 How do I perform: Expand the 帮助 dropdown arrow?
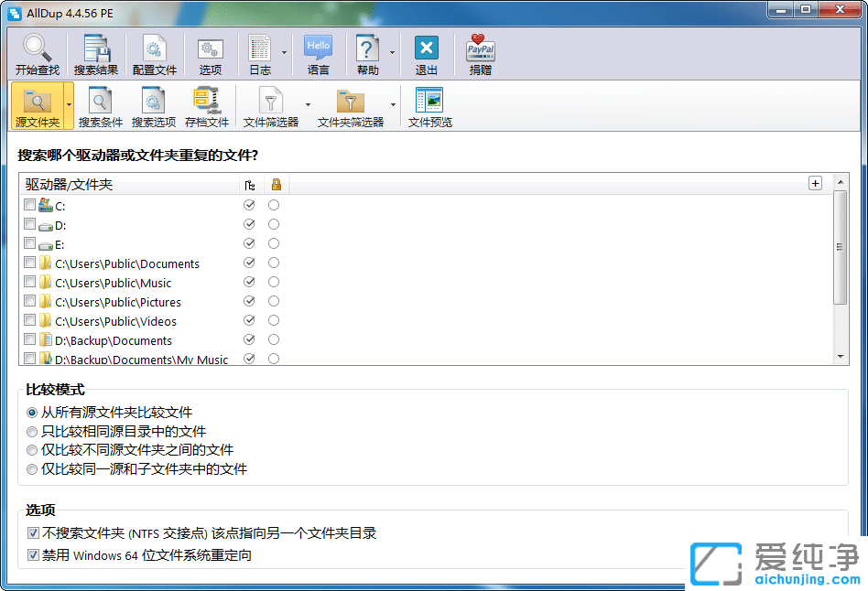392,53
